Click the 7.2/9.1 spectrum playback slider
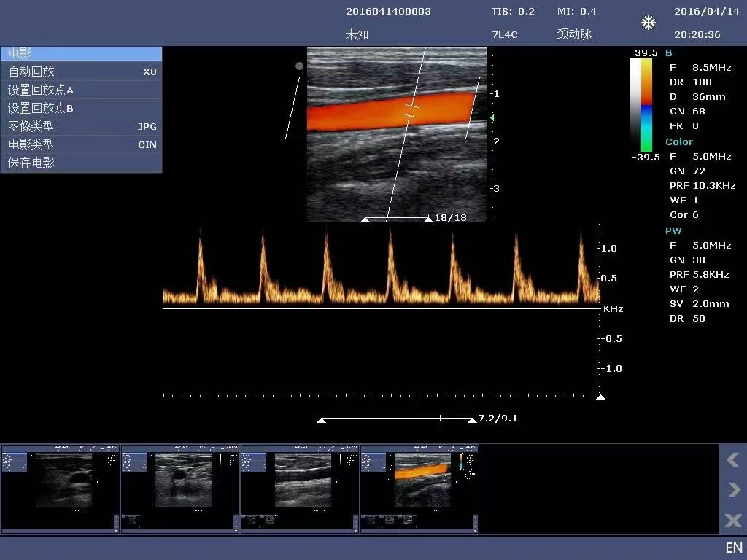This screenshot has width=747, height=560. 398,419
